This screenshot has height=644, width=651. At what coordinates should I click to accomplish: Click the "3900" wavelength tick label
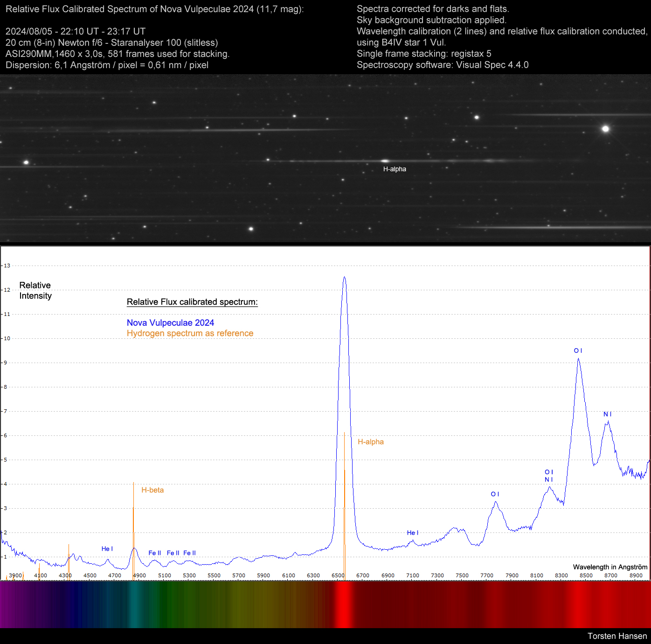[x=16, y=575]
